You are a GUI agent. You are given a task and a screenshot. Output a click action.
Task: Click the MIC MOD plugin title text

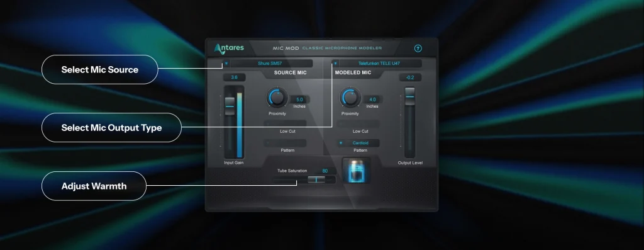(x=286, y=48)
